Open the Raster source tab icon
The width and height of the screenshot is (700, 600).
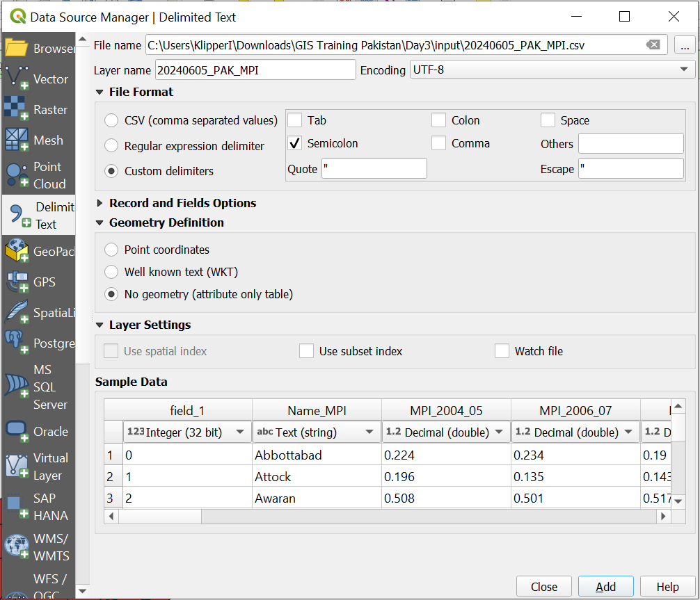(17, 108)
